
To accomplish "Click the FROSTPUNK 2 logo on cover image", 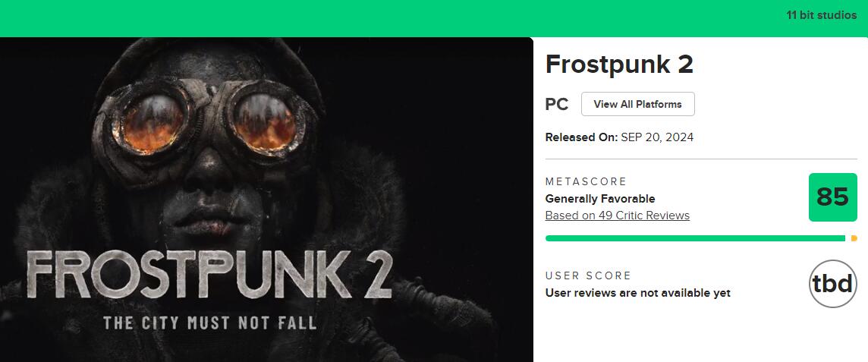I will point(209,274).
